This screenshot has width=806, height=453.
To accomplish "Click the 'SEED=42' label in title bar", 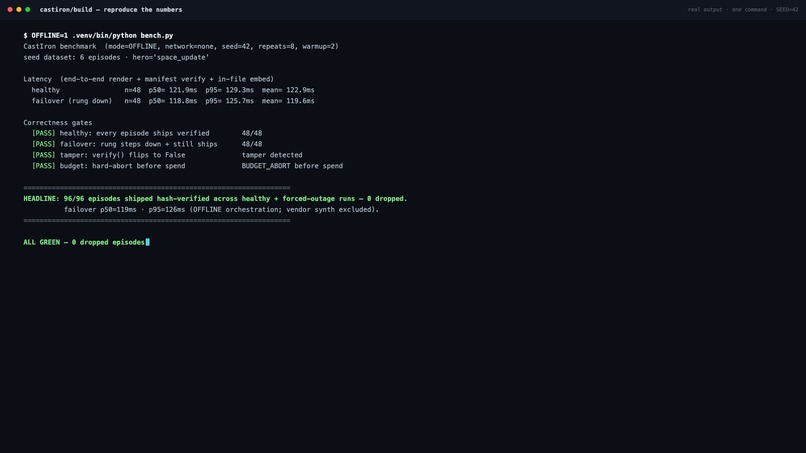I will click(x=787, y=10).
